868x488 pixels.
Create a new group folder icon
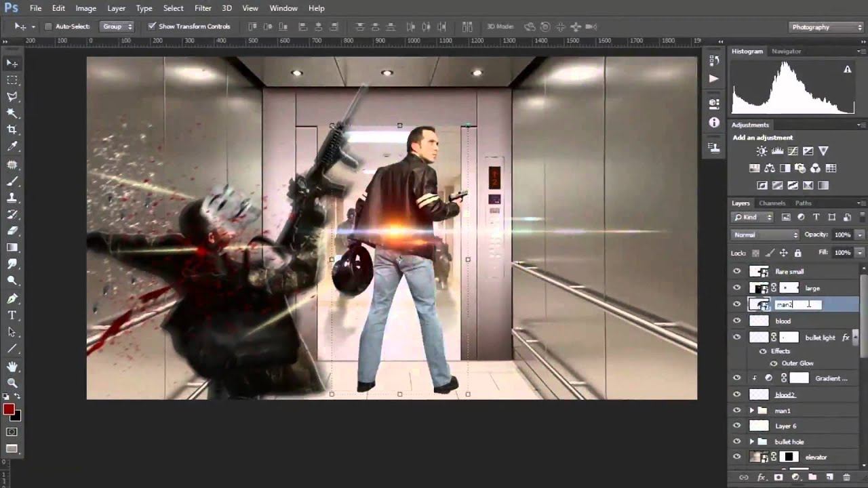click(x=812, y=477)
